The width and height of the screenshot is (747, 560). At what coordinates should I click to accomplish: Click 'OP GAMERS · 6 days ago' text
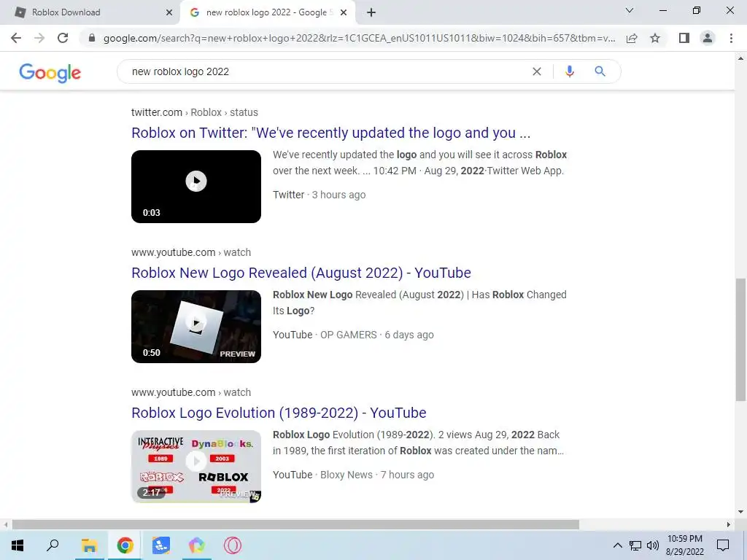tap(377, 335)
